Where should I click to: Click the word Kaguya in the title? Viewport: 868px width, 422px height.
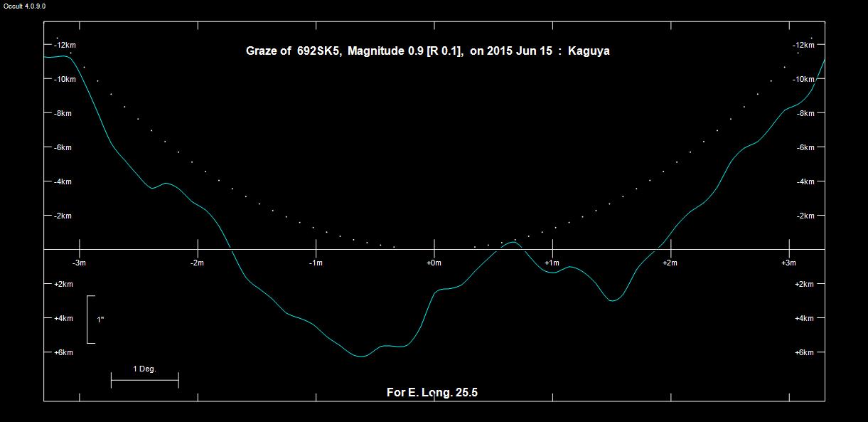(x=589, y=51)
